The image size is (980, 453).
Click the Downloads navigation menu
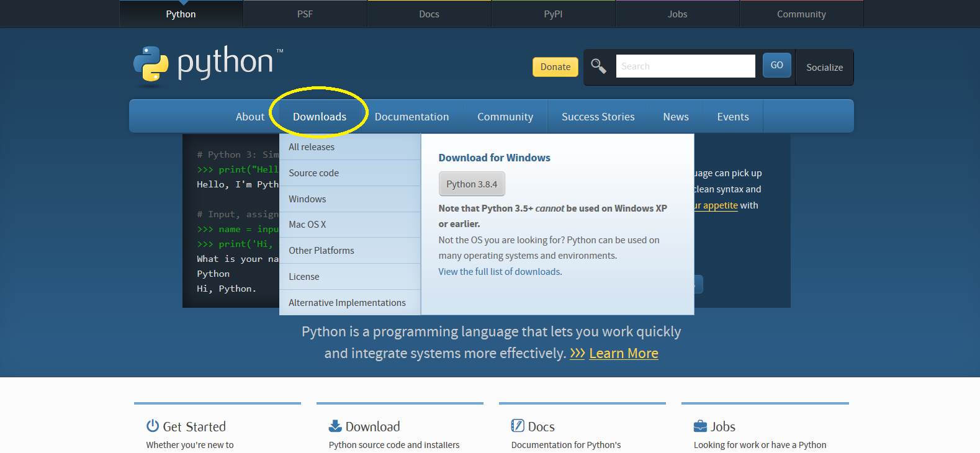coord(320,117)
